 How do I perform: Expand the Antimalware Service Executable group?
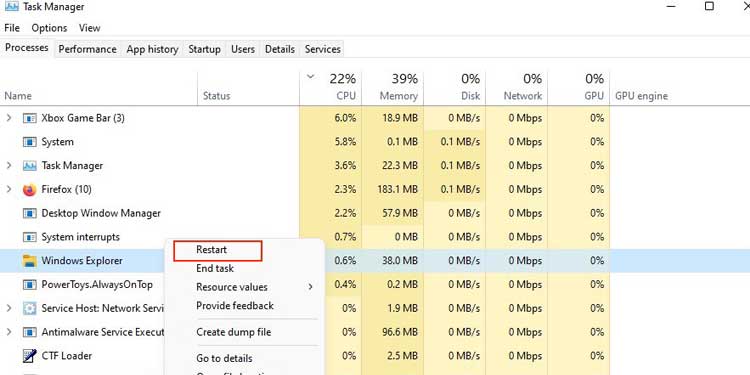(x=9, y=332)
